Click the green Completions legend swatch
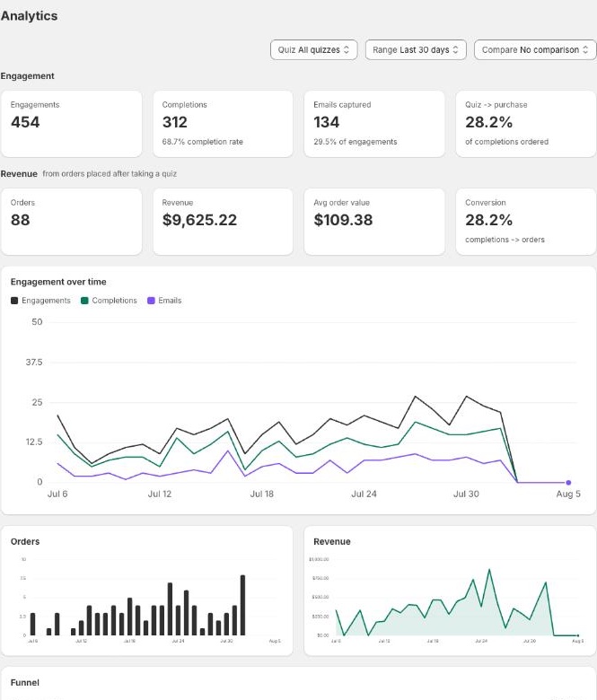This screenshot has width=597, height=700. 84,301
